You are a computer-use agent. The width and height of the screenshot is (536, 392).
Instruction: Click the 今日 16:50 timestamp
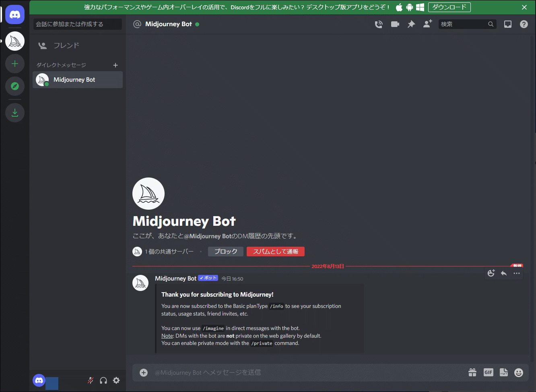(232, 279)
